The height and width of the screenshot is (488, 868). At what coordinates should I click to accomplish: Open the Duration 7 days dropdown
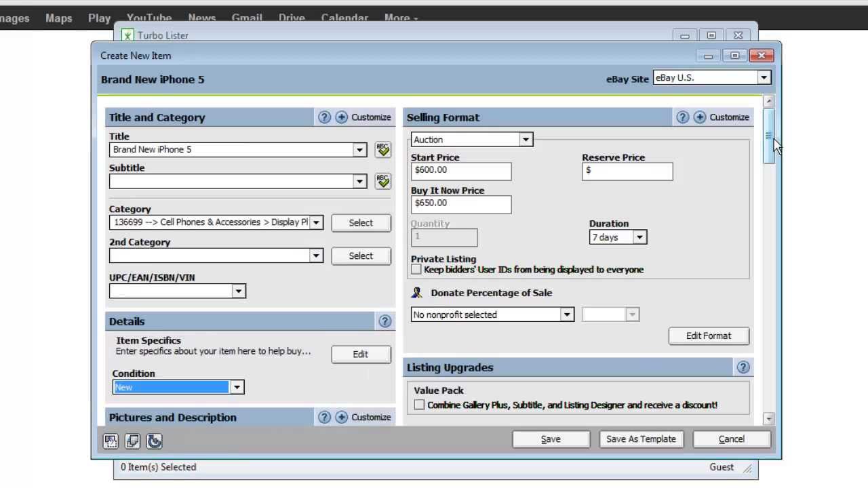(x=639, y=237)
